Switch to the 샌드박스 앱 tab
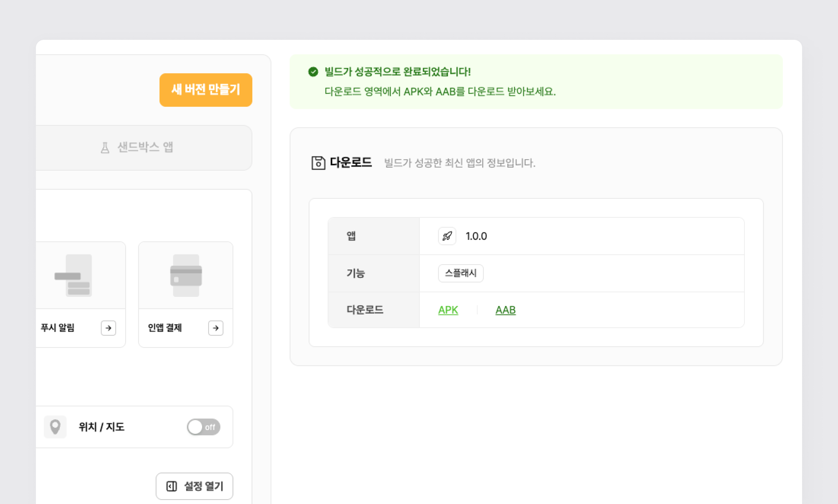This screenshot has height=504, width=838. [144, 147]
